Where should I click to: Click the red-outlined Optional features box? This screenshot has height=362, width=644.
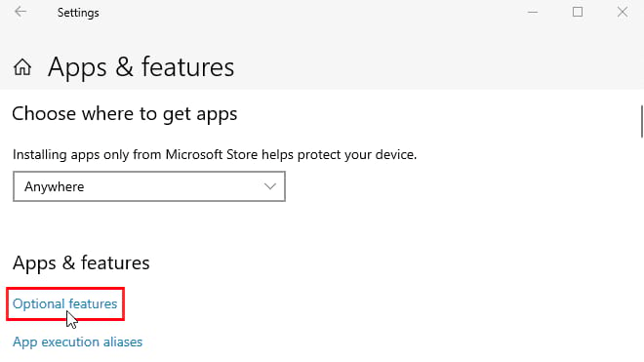[65, 304]
